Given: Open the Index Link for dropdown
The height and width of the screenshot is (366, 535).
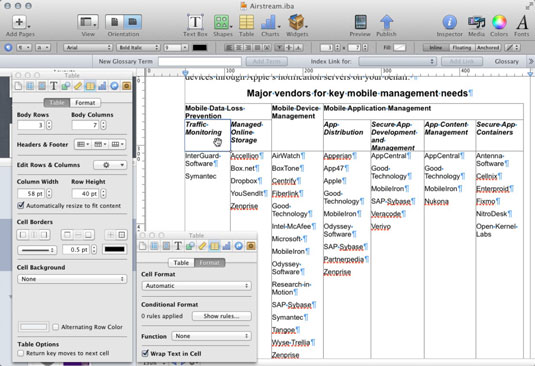Looking at the screenshot, I should click(397, 61).
